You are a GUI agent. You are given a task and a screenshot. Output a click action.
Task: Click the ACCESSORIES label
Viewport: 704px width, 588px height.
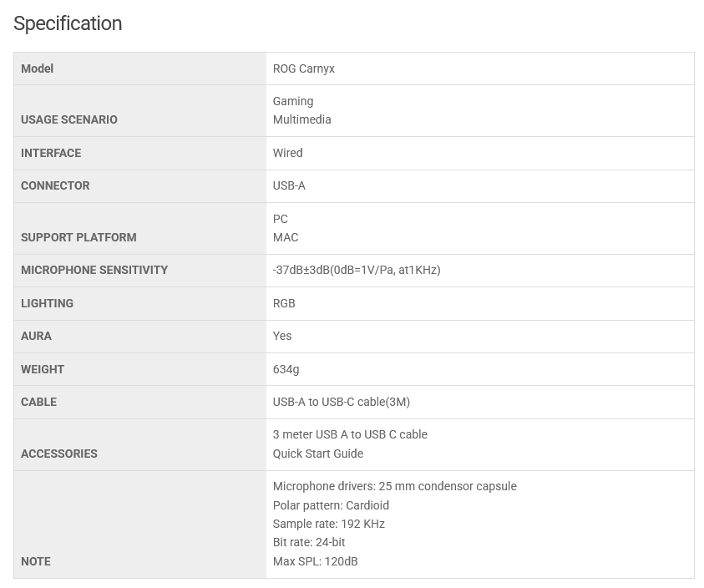(58, 454)
